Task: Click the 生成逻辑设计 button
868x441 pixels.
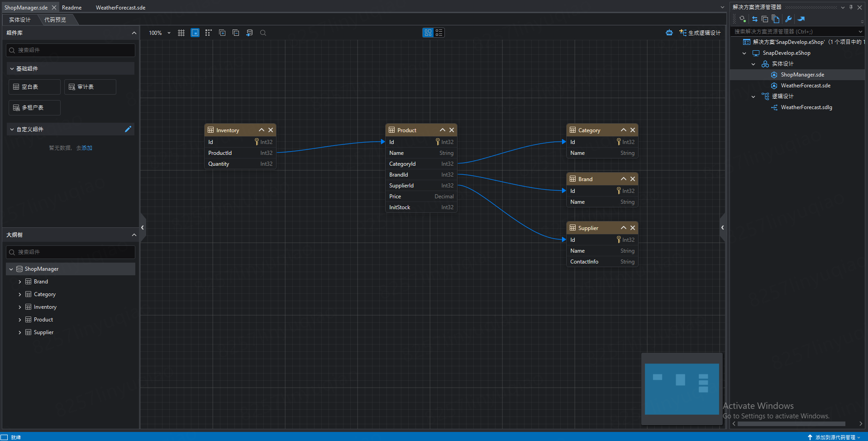Action: (700, 33)
